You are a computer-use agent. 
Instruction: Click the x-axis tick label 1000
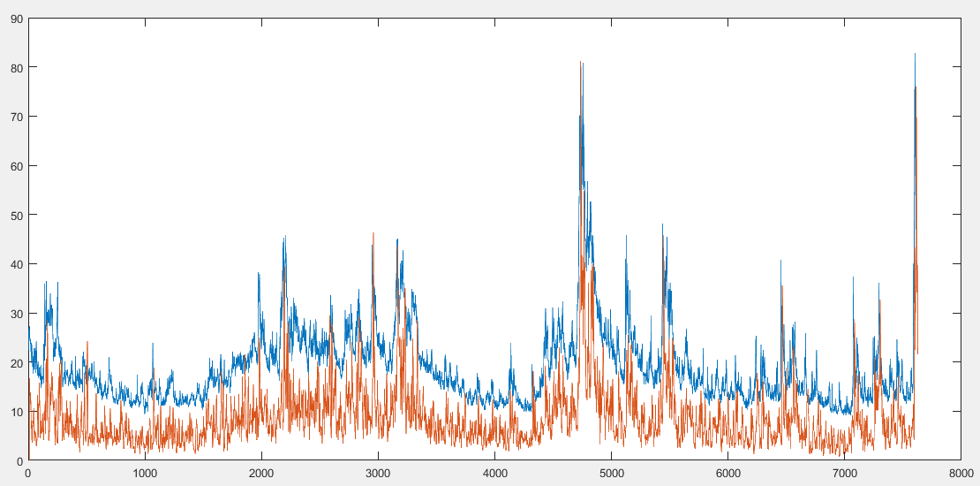click(x=145, y=474)
